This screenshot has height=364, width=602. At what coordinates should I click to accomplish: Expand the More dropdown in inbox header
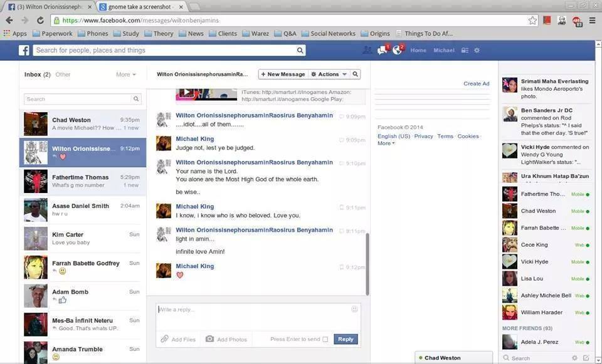[x=126, y=75]
